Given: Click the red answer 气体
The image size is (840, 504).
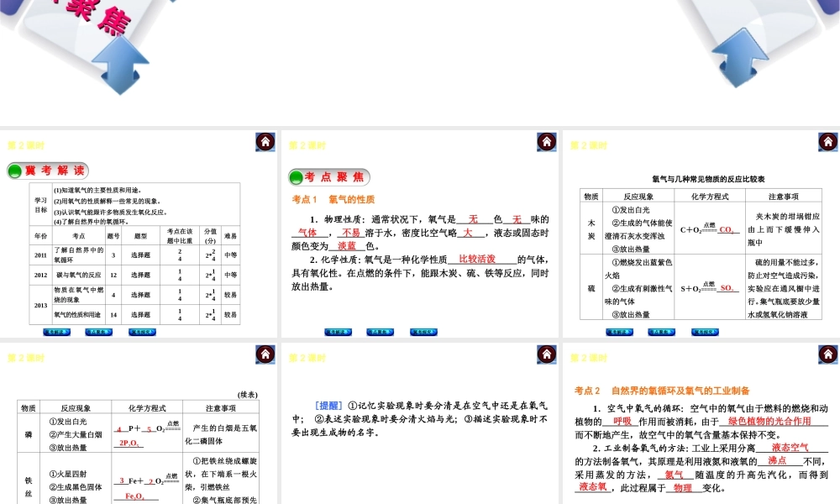Looking at the screenshot, I should pyautogui.click(x=307, y=233).
